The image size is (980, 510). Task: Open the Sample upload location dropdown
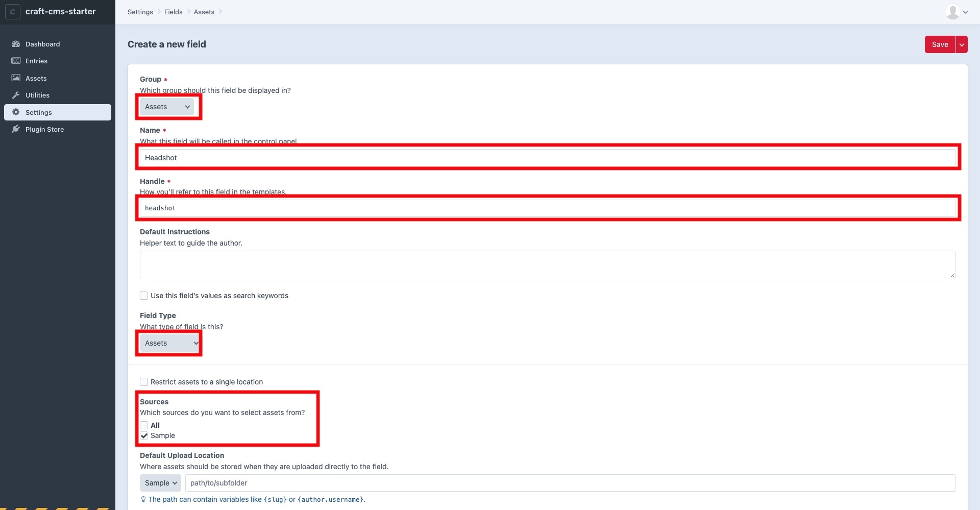pos(160,483)
